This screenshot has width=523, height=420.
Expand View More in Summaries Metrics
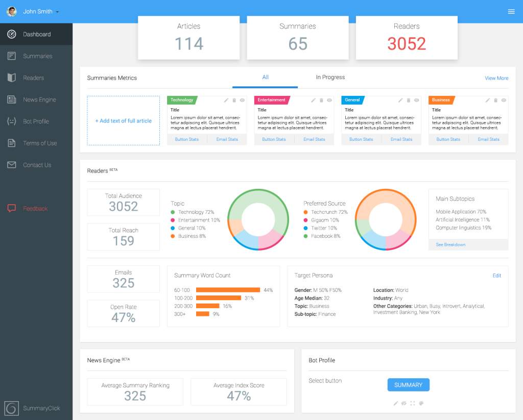point(496,78)
